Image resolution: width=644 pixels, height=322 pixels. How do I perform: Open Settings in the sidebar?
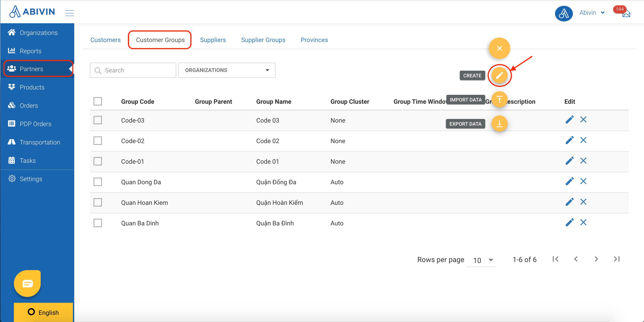point(37,179)
